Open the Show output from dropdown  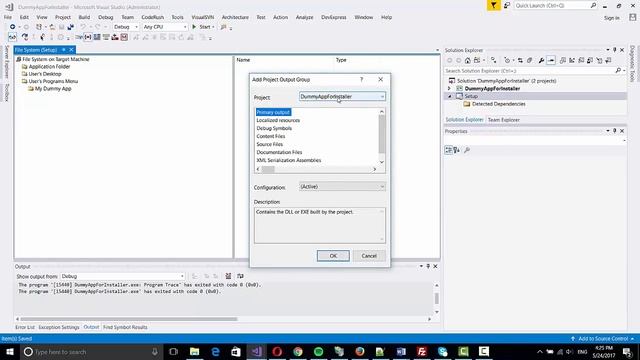(x=122, y=276)
